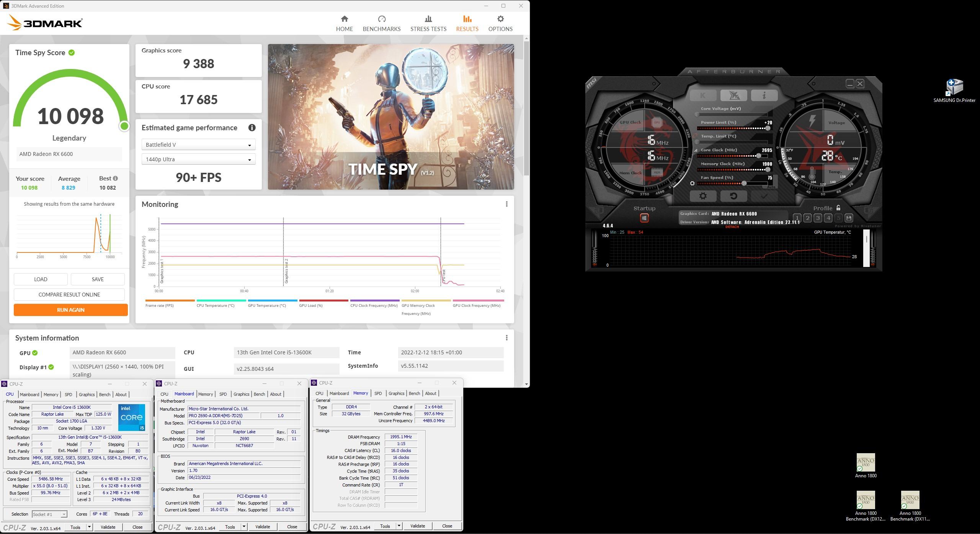Click the 3DMark RESULTS nav item

467,23
